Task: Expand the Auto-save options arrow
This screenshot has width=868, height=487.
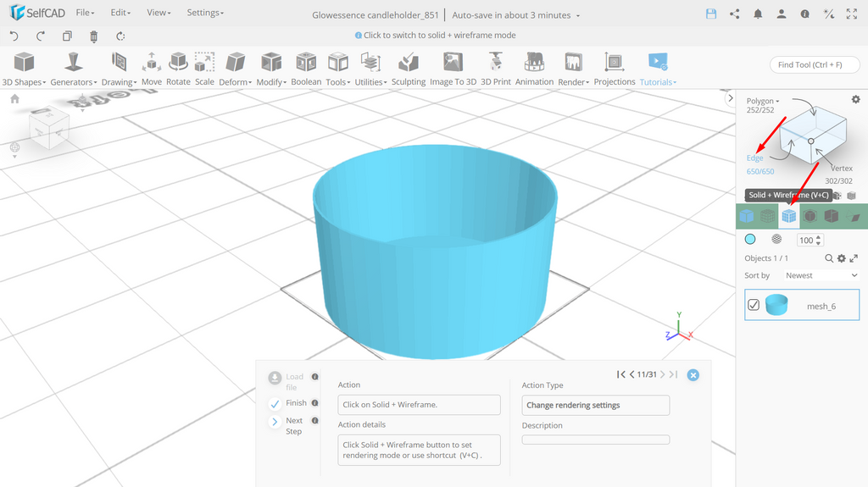Action: pos(578,15)
